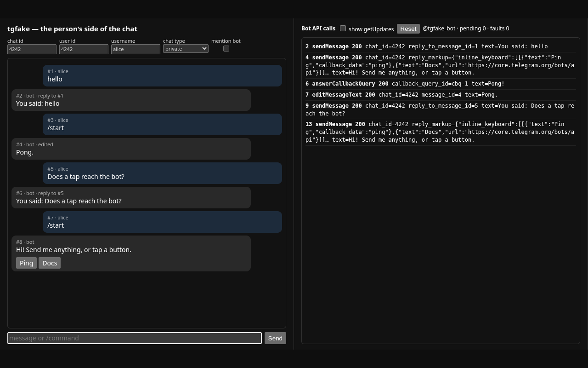
Task: Focus the chat id input field
Action: click(32, 49)
